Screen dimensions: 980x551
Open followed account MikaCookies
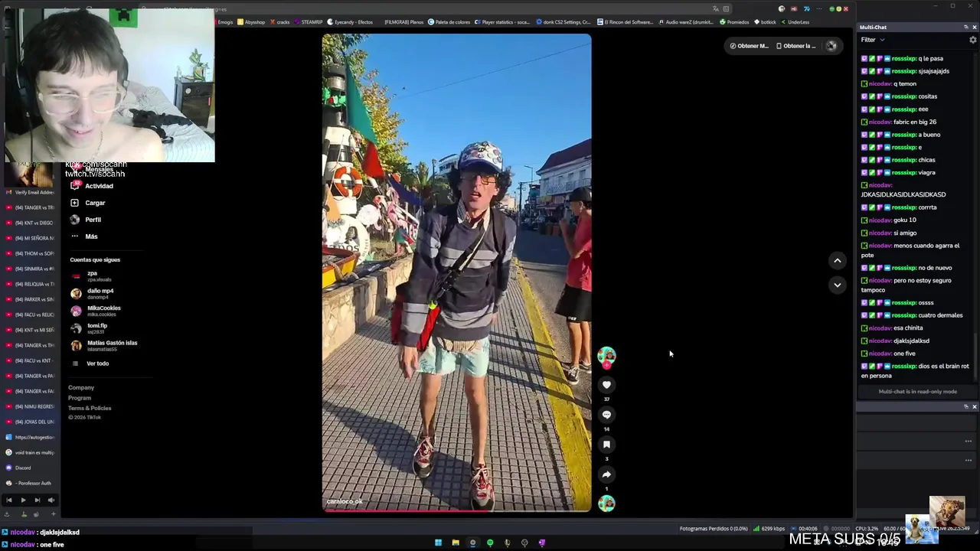(96, 311)
